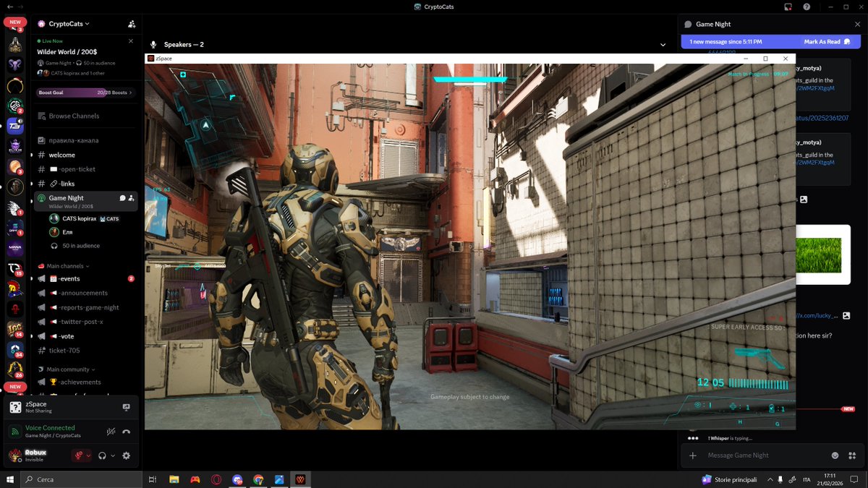This screenshot has height=488, width=868.
Task: Click Voice Connected status text
Action: [x=50, y=428]
